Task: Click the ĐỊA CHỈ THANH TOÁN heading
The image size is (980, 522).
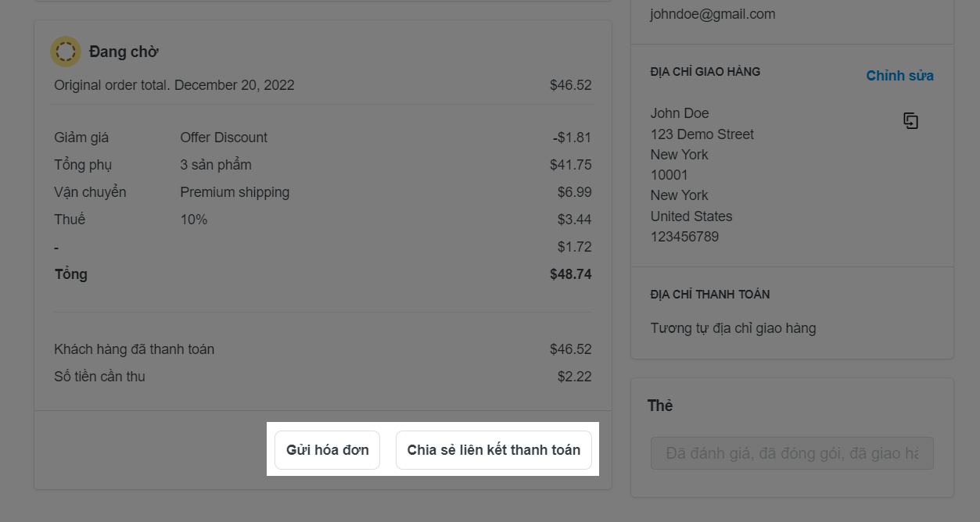Action: click(709, 295)
